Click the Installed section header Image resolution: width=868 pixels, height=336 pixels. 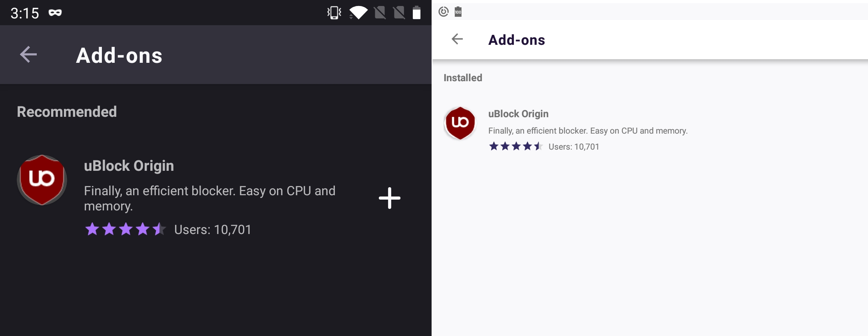point(463,78)
